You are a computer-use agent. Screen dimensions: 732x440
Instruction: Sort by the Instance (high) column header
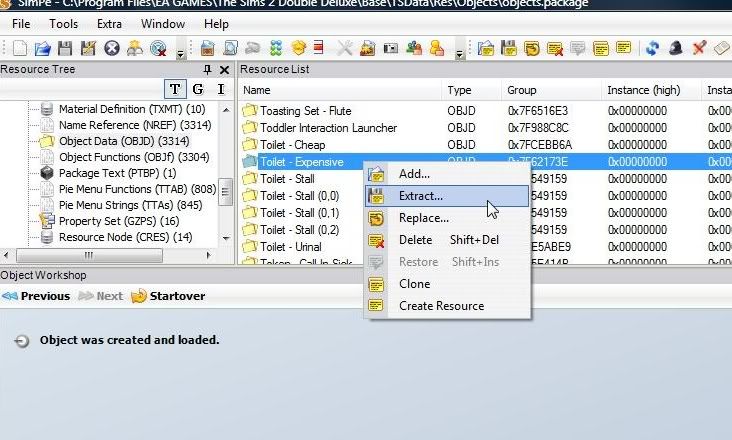tap(651, 90)
